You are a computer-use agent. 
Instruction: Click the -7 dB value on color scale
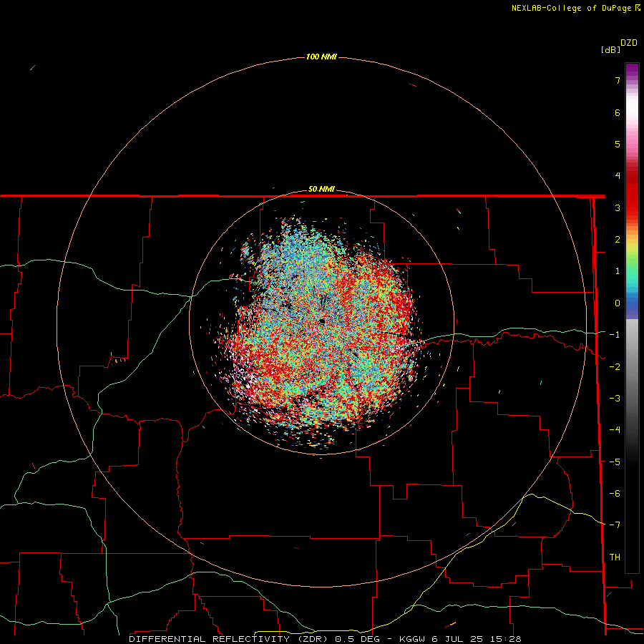615,525
